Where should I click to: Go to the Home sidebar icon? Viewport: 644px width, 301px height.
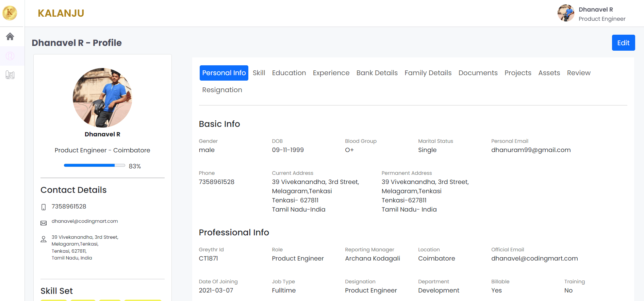click(x=10, y=36)
